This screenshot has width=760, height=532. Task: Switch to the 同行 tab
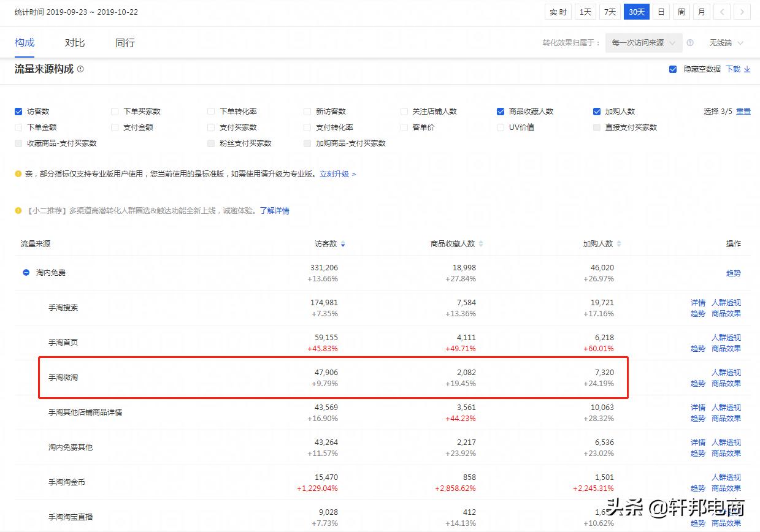tap(125, 42)
